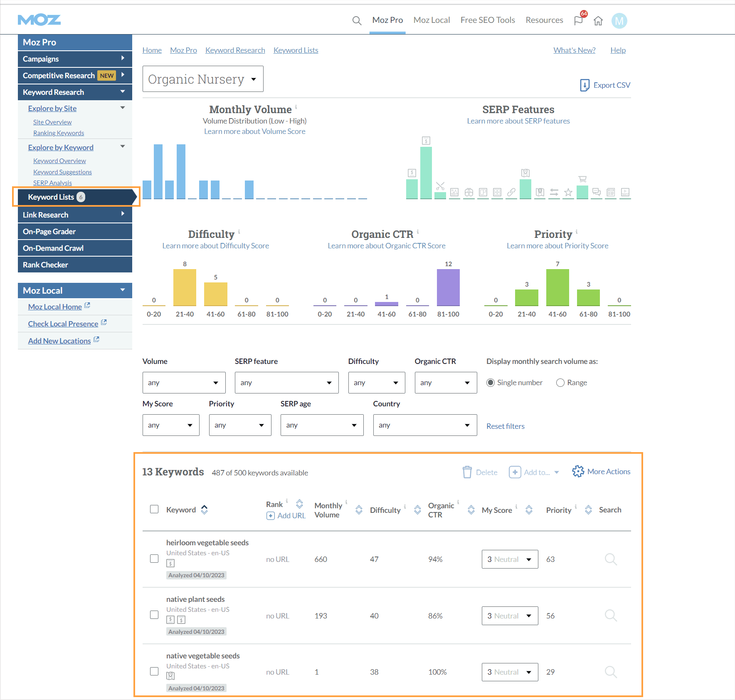Select the Range radio button
Screen dimensions: 735x700
(560, 383)
